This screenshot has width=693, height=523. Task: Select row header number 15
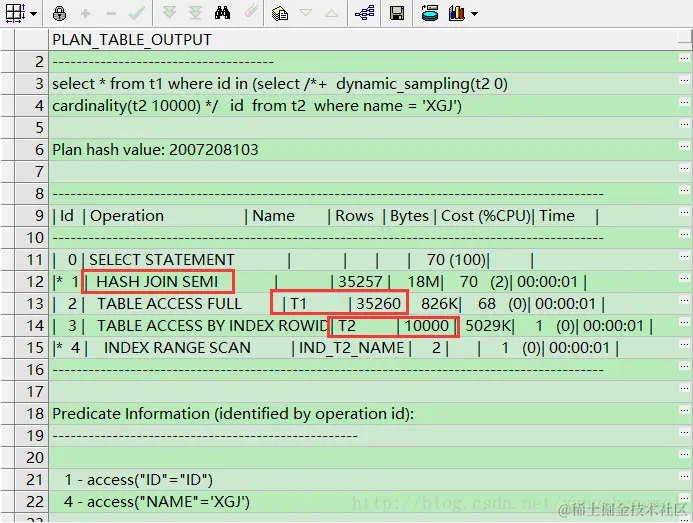pyautogui.click(x=31, y=347)
